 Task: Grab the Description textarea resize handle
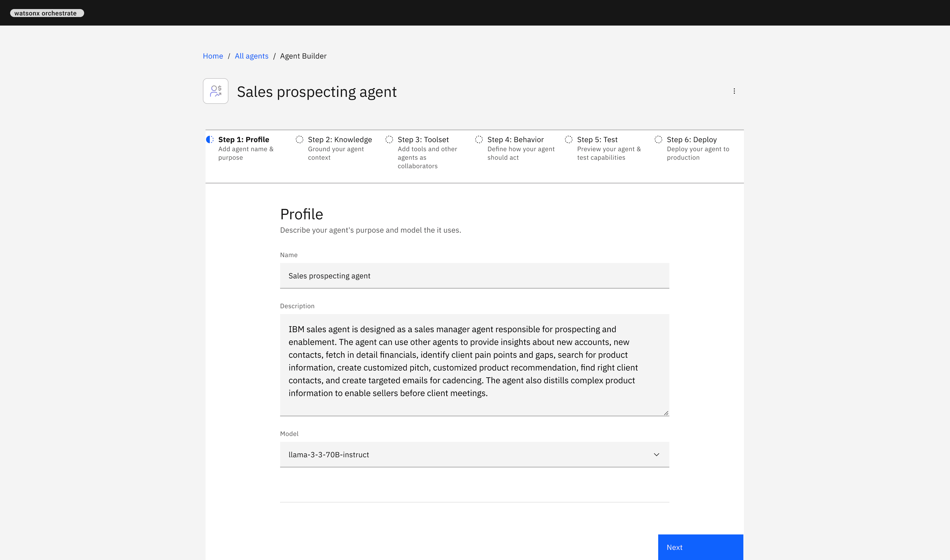point(666,413)
